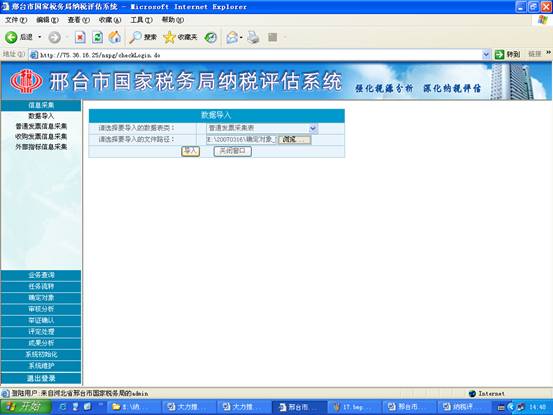
Task: Click the 浏览 browse button
Action: [294, 140]
